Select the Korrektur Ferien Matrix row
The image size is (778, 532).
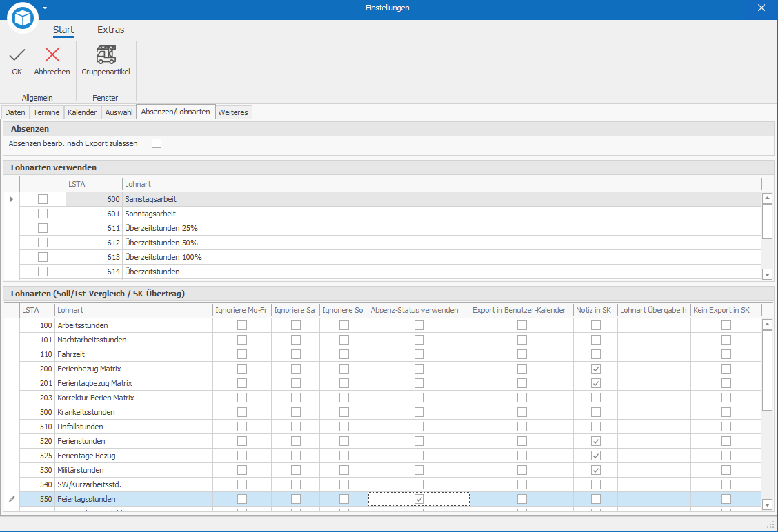pyautogui.click(x=390, y=398)
